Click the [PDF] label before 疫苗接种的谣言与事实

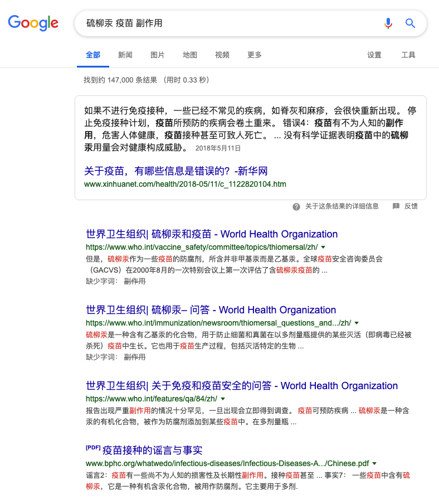93,448
